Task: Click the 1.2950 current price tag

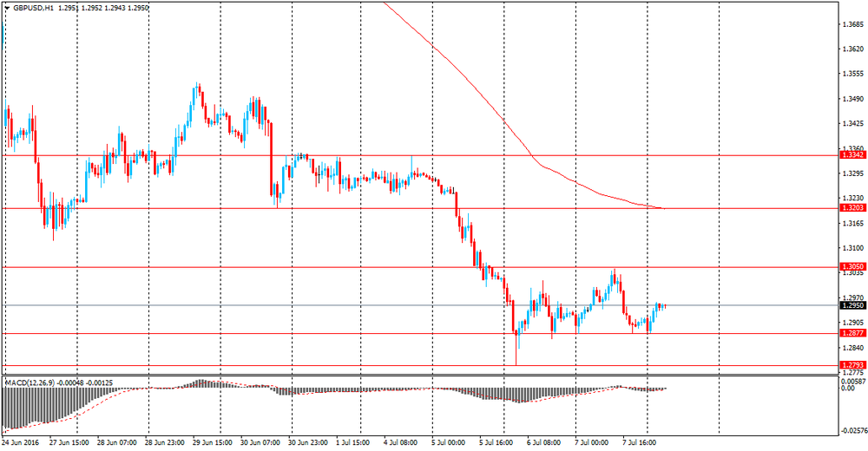Action: point(853,305)
